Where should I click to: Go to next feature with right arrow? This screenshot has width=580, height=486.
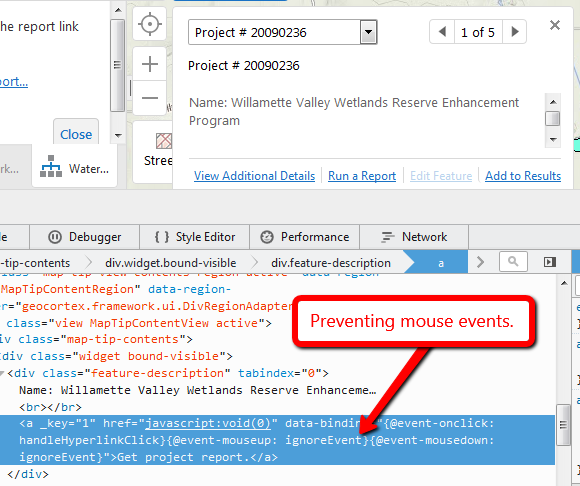pos(515,32)
